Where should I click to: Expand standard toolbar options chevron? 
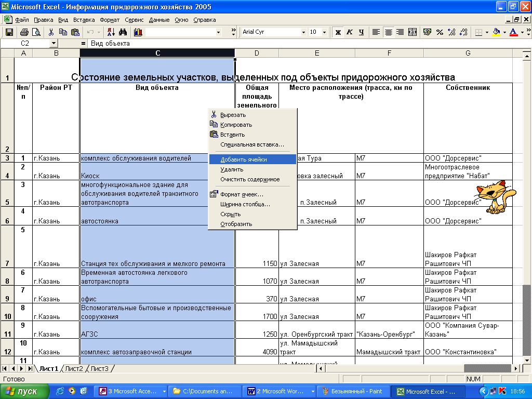[233, 32]
